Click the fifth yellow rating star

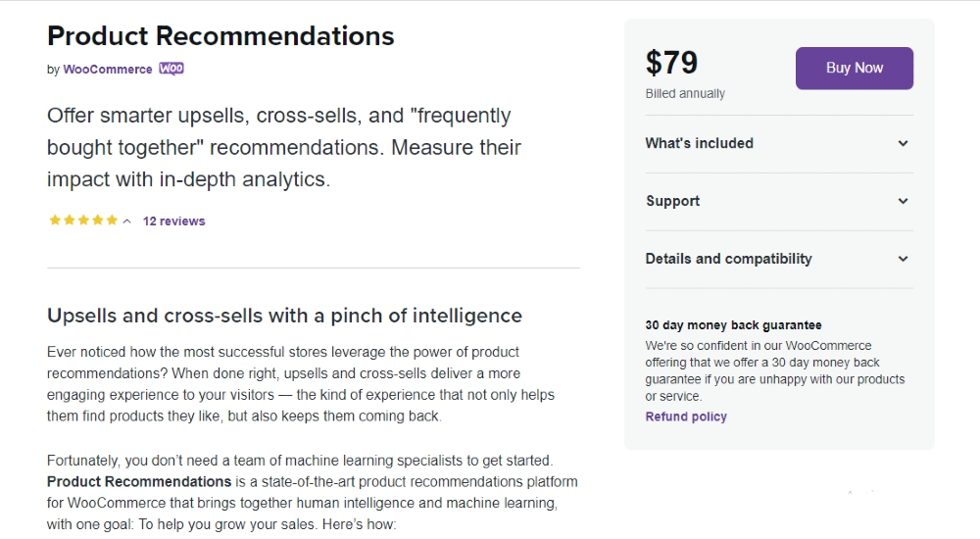tap(112, 220)
